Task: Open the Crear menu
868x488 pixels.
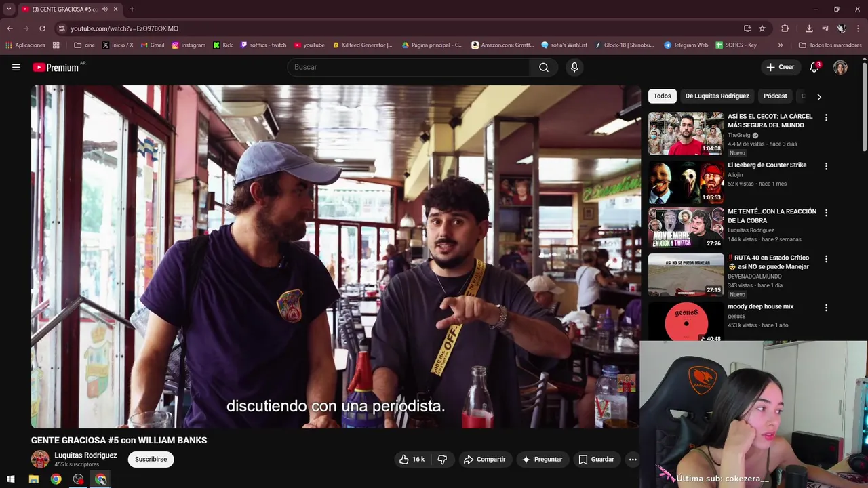Action: coord(780,67)
